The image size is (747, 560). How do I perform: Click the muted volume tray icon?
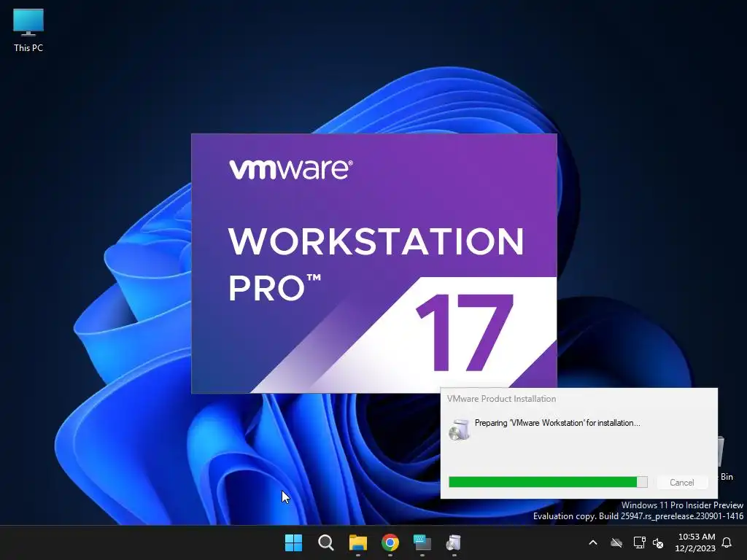(x=658, y=542)
